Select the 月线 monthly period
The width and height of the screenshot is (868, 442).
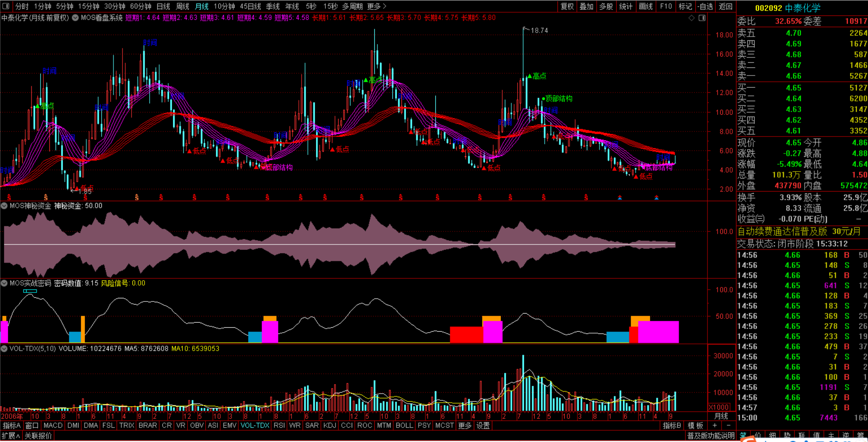(x=202, y=6)
